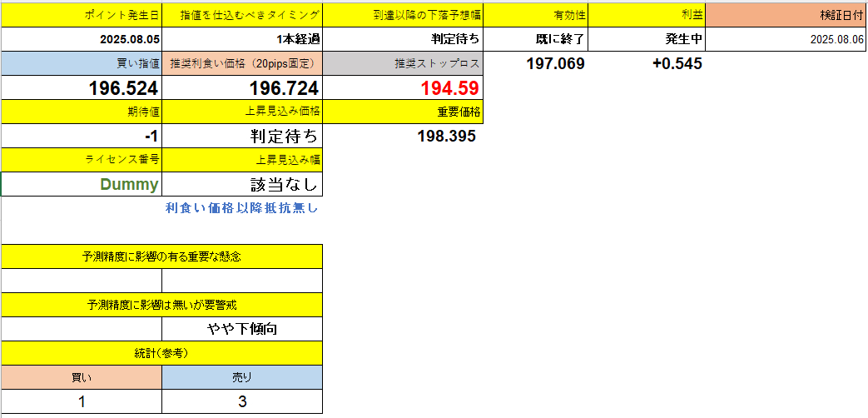Select the 売り statistics header cell
868x418 pixels.
242,377
